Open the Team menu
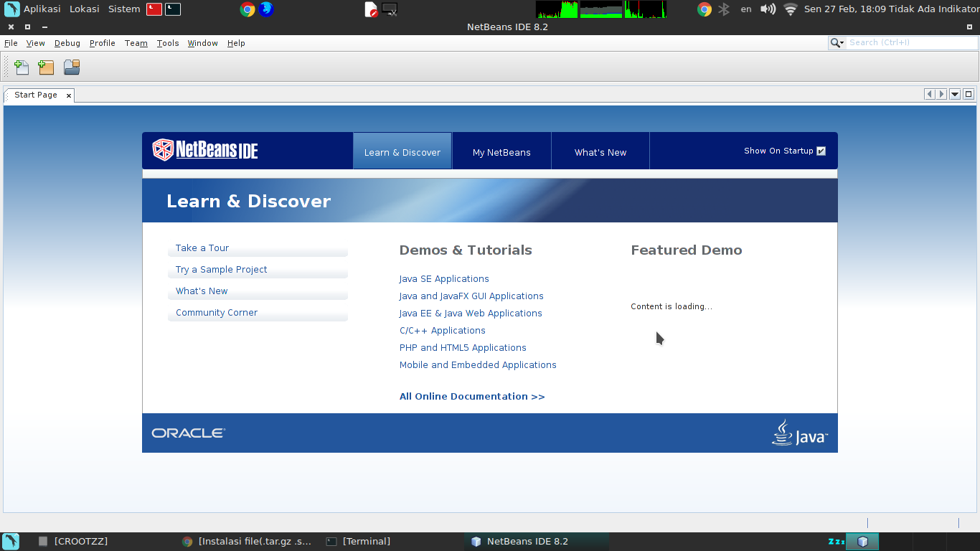 (x=136, y=43)
